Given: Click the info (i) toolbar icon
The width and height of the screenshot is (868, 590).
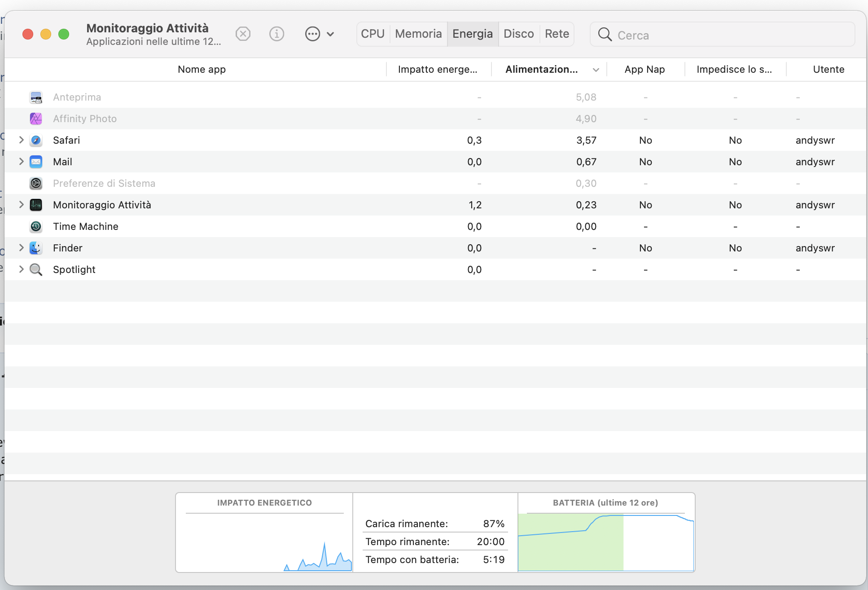Looking at the screenshot, I should coord(276,34).
